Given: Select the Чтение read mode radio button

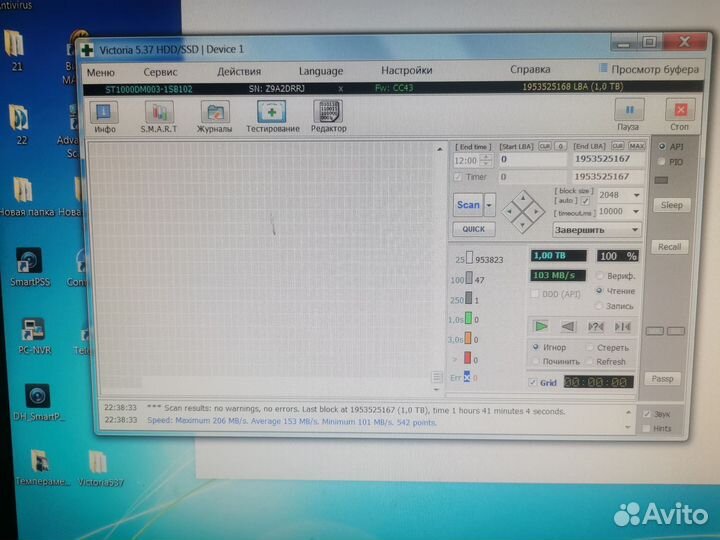Looking at the screenshot, I should click(x=599, y=291).
